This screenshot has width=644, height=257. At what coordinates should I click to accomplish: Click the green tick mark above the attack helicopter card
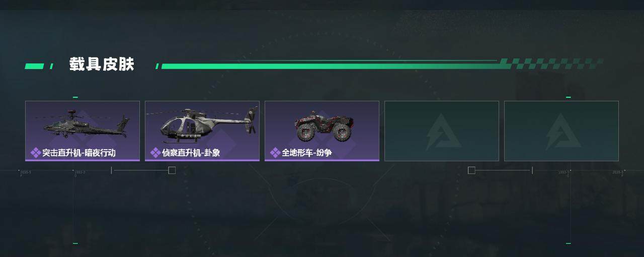[x=75, y=97]
